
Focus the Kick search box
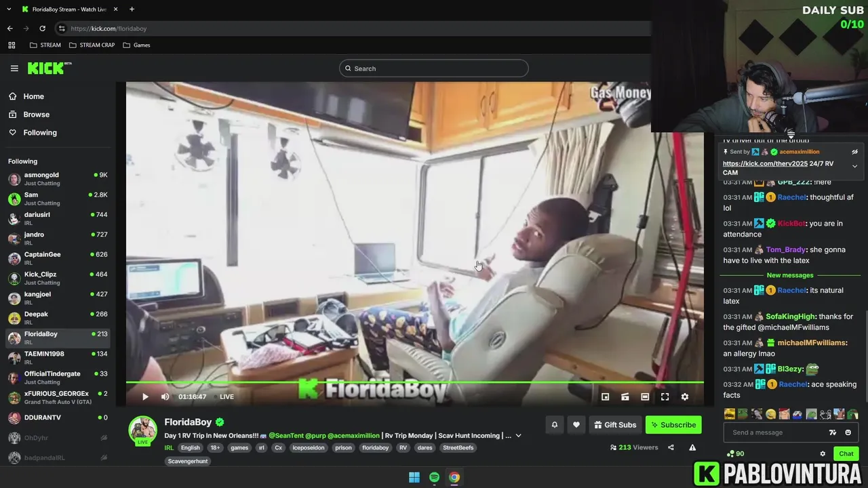click(434, 68)
